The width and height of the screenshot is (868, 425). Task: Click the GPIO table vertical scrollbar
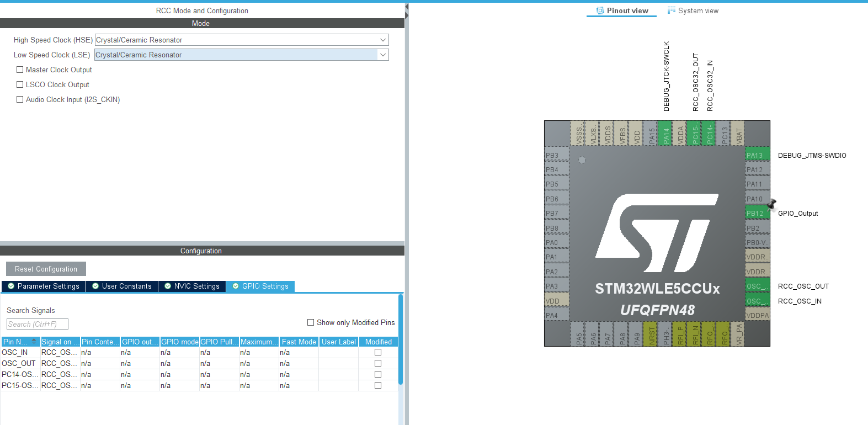(x=401, y=339)
